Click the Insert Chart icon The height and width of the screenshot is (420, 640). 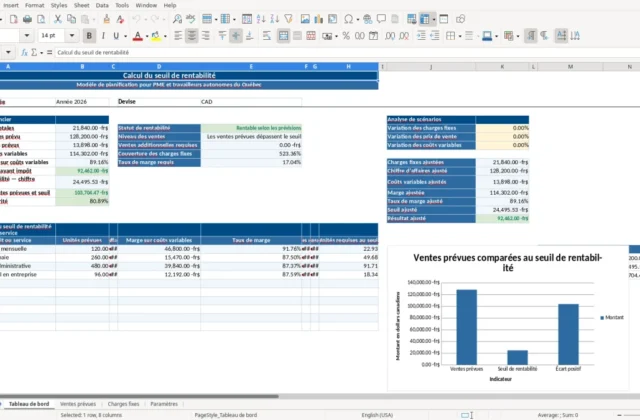click(x=318, y=19)
